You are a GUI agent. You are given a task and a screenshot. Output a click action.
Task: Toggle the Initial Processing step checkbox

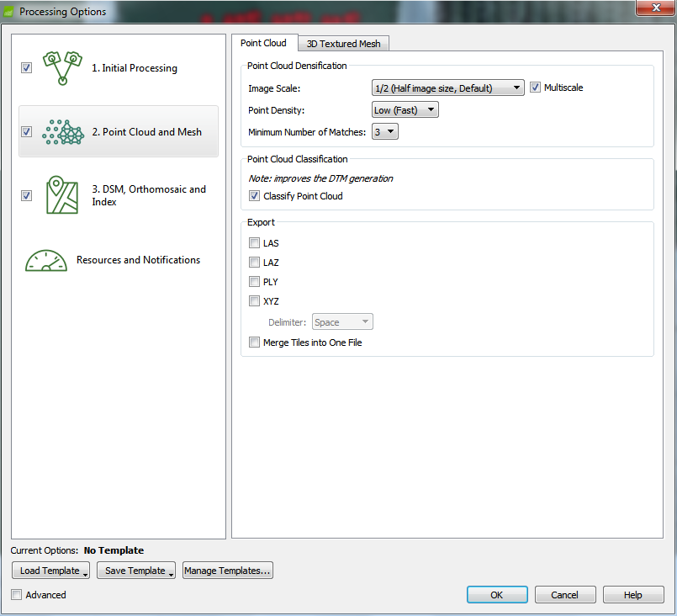[26, 68]
